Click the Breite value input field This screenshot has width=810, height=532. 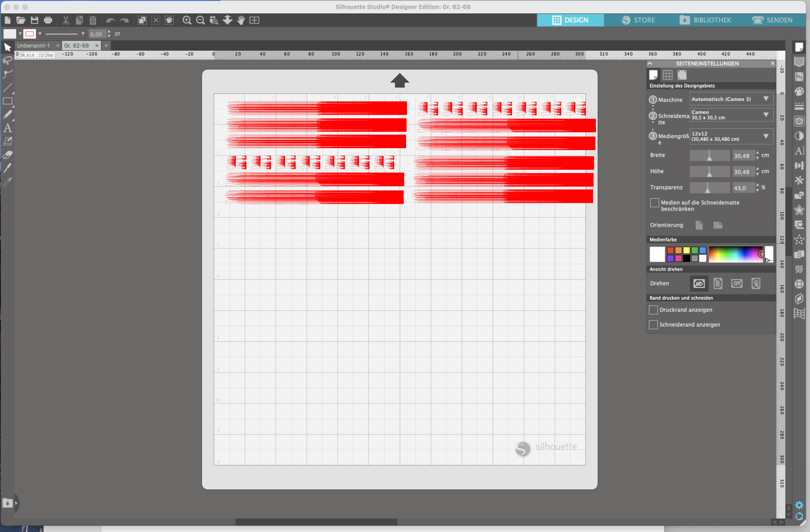(x=743, y=156)
